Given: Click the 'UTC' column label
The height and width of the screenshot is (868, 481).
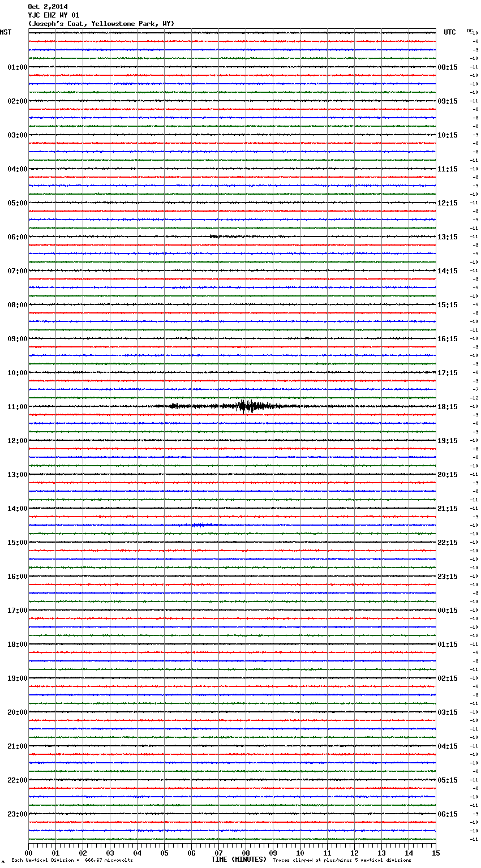Looking at the screenshot, I should click(450, 32).
